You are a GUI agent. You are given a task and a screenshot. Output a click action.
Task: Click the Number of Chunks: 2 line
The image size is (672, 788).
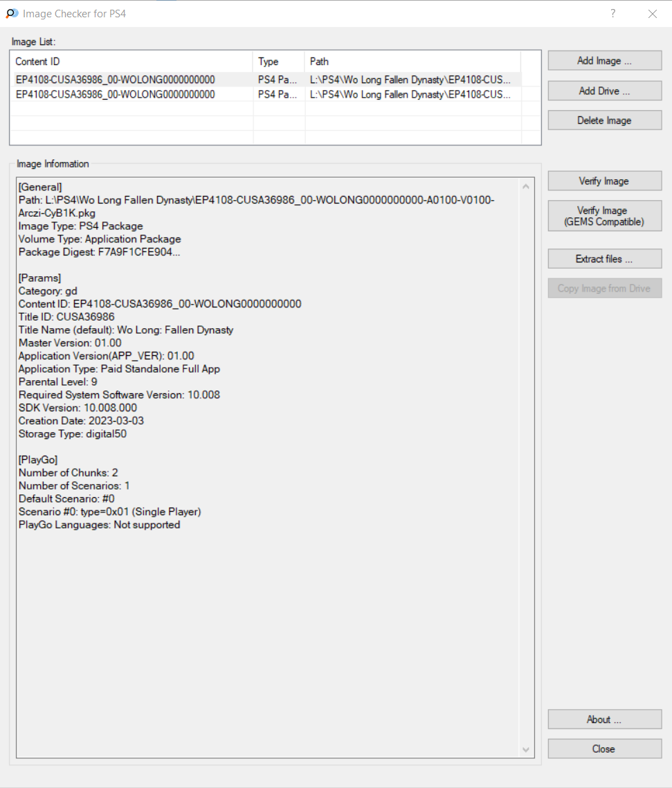click(x=68, y=473)
